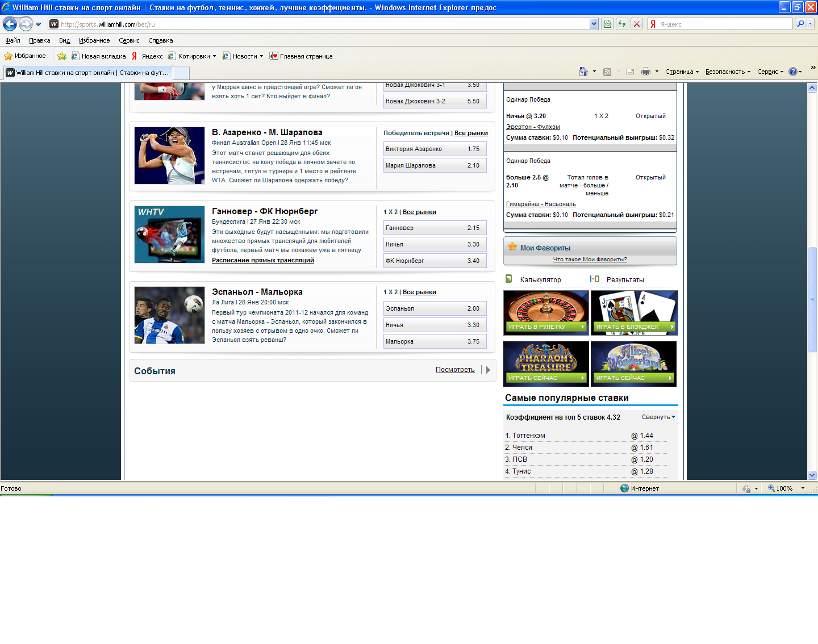Viewport: 818px width, 644px height.
Task: Pick Мария Шарапова at 2.10 odds
Action: 435,165
